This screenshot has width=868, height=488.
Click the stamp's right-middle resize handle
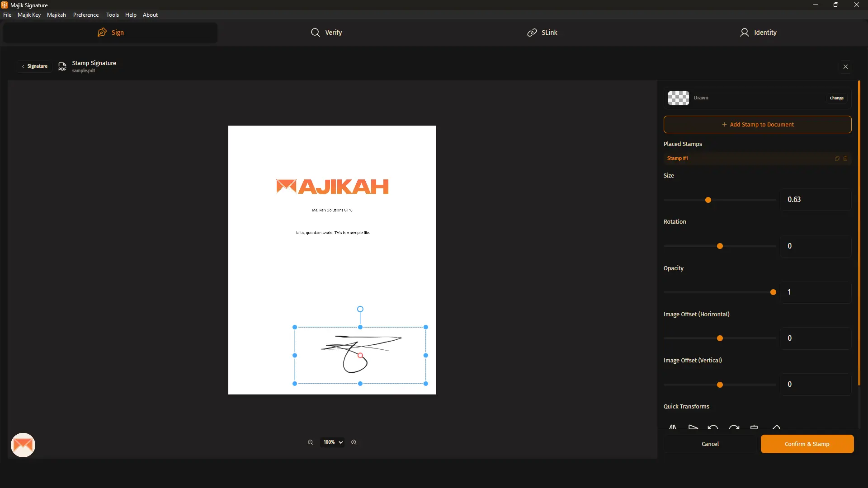click(426, 356)
